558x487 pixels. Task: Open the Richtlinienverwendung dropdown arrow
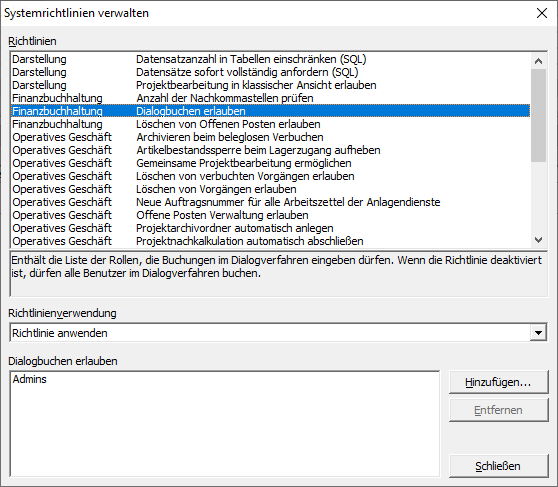(x=538, y=333)
